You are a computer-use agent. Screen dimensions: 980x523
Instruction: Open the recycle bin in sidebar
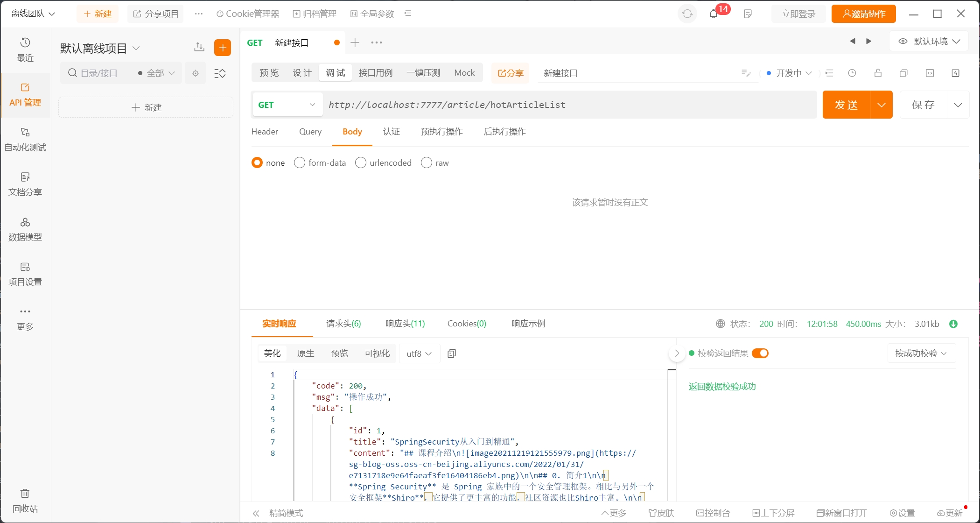click(x=25, y=500)
